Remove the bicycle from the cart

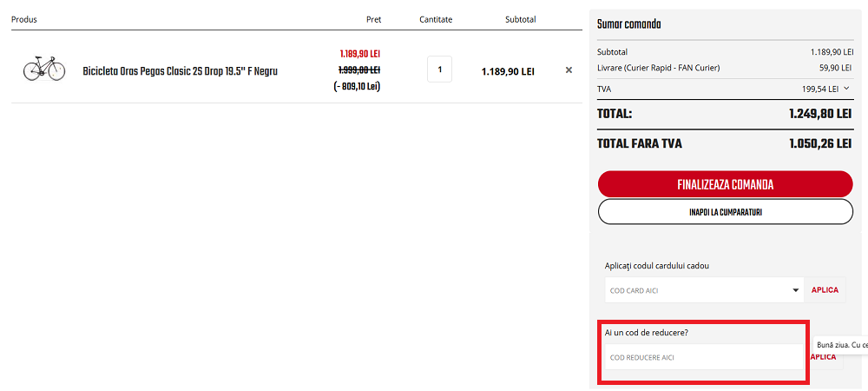[x=569, y=70]
